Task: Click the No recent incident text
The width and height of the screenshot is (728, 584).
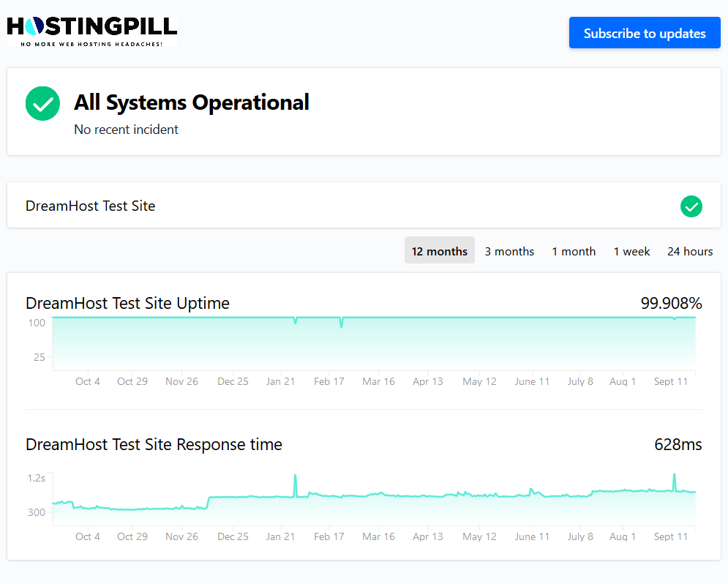Action: click(126, 130)
